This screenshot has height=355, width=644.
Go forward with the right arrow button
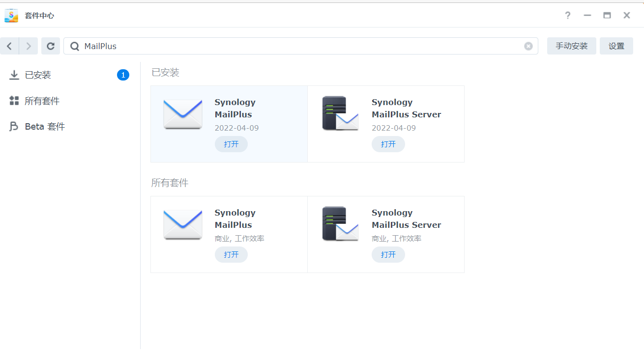click(x=29, y=46)
